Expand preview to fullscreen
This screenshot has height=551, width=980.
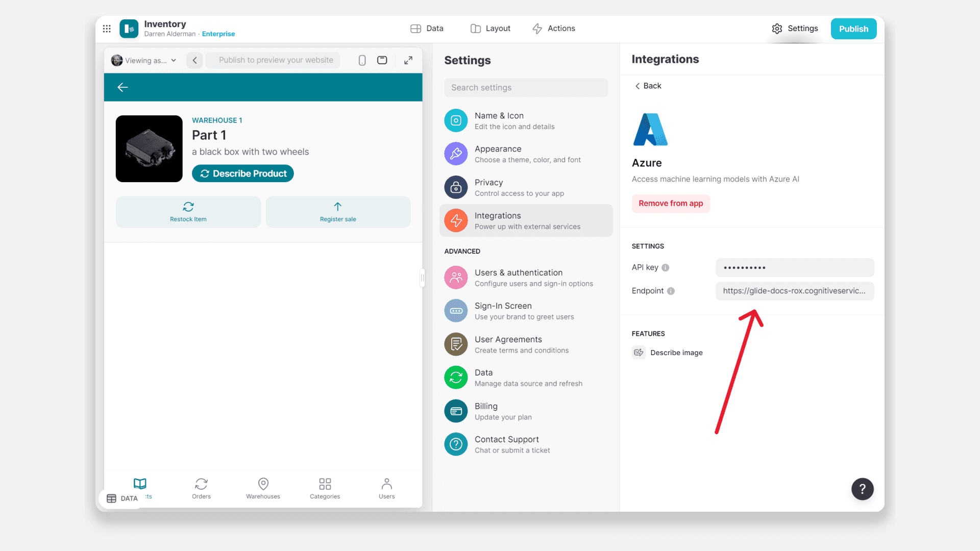tap(408, 60)
